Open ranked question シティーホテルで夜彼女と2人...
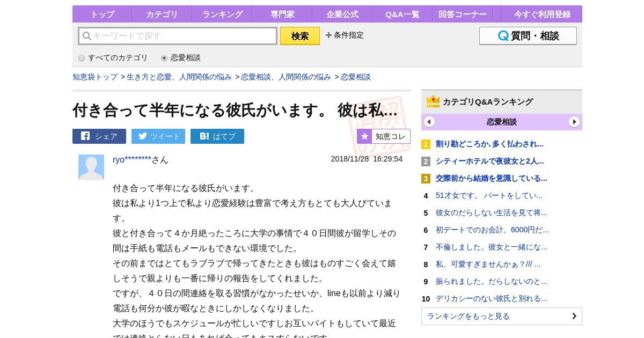The width and height of the screenshot is (644, 338). click(490, 161)
